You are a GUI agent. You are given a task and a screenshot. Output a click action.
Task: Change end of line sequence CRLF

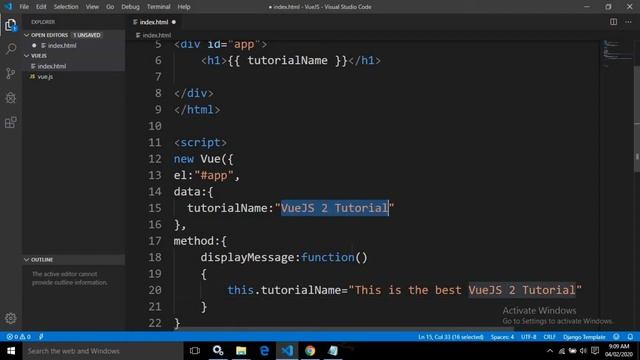click(549, 337)
